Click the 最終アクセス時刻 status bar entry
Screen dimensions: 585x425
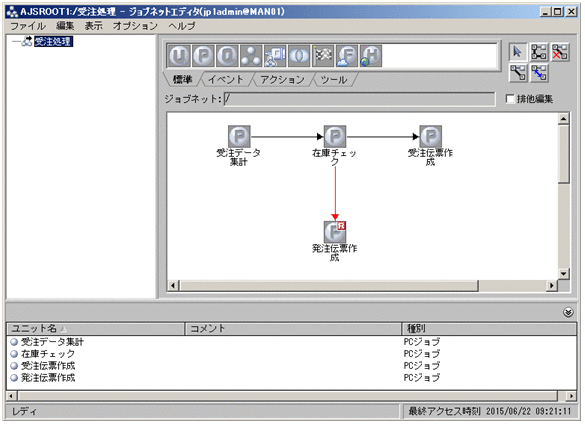(490, 411)
